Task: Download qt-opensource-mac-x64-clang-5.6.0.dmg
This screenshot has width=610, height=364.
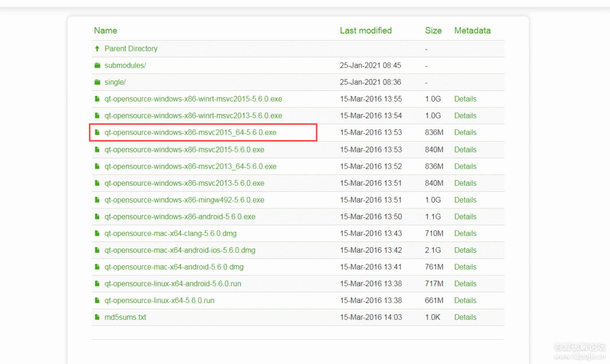Action: 171,233
